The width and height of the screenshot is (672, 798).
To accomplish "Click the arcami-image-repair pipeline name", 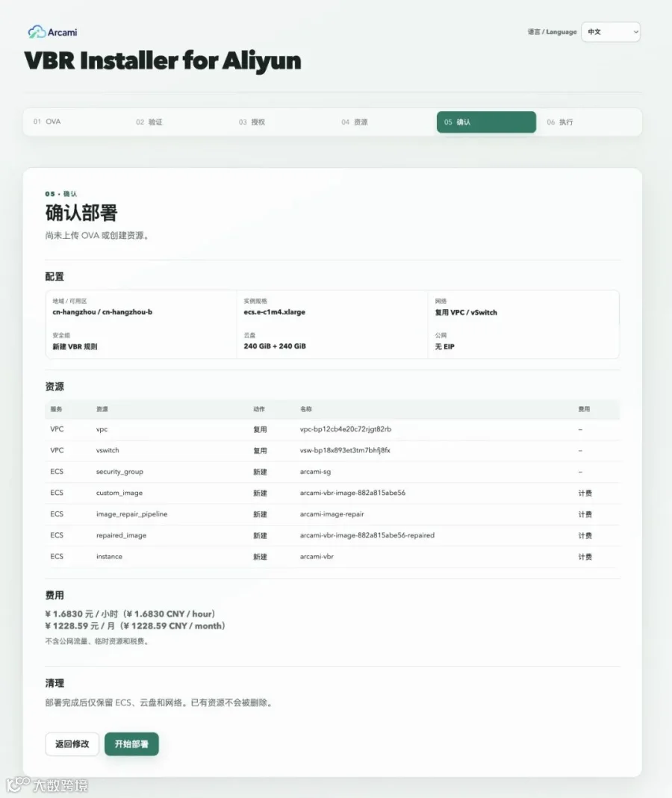I will pos(332,514).
